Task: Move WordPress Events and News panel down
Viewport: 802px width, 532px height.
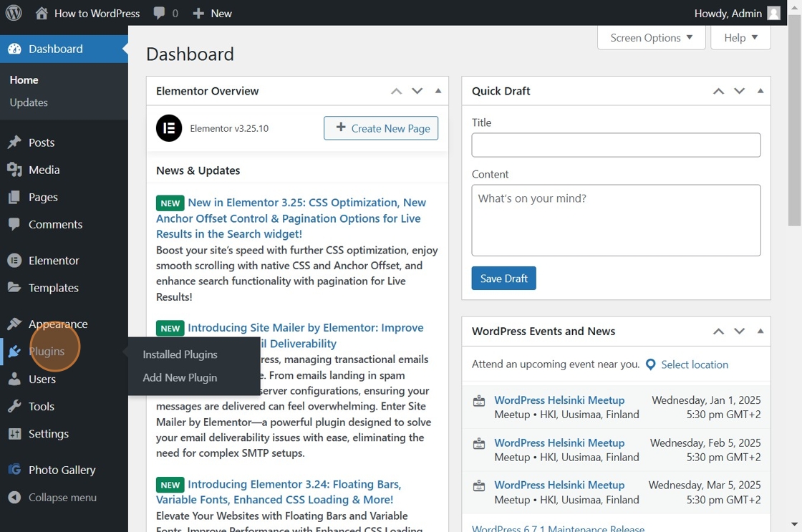Action: click(740, 331)
